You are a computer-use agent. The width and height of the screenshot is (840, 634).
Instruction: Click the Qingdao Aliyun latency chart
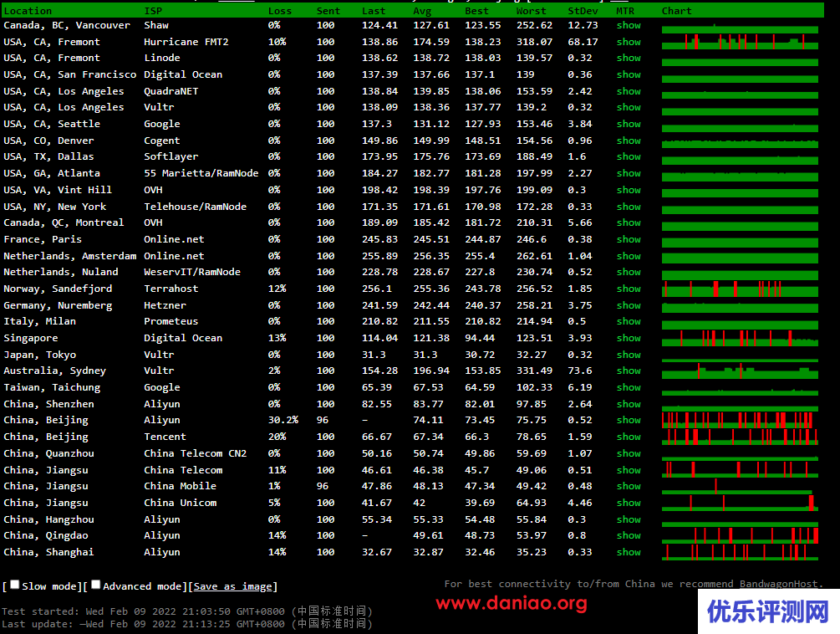(x=740, y=534)
